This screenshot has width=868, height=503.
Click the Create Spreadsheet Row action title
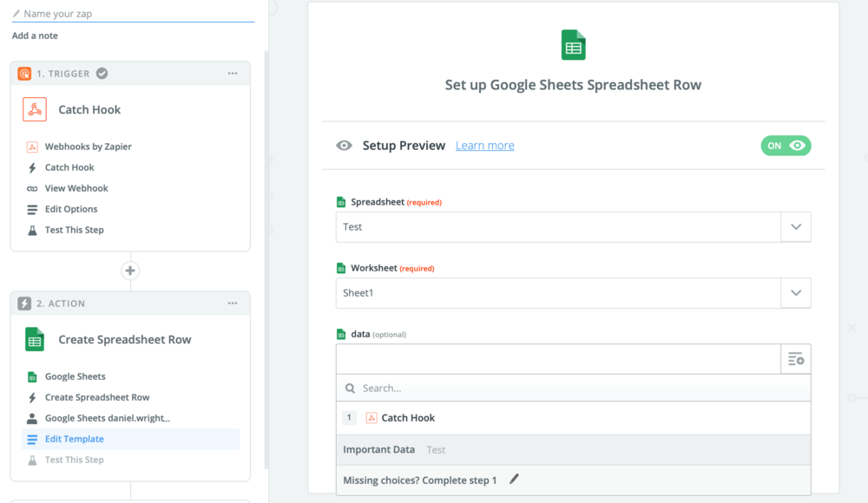click(x=124, y=340)
